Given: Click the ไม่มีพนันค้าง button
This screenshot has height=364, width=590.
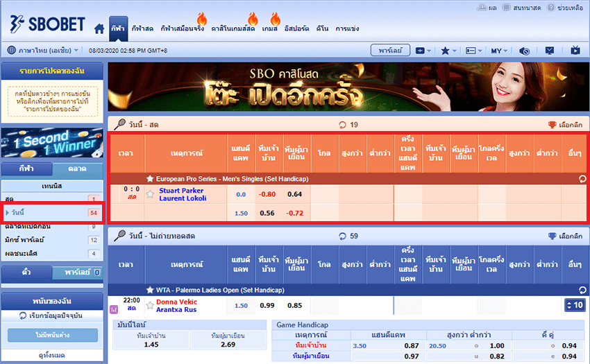Looking at the screenshot, I should click(52, 335).
